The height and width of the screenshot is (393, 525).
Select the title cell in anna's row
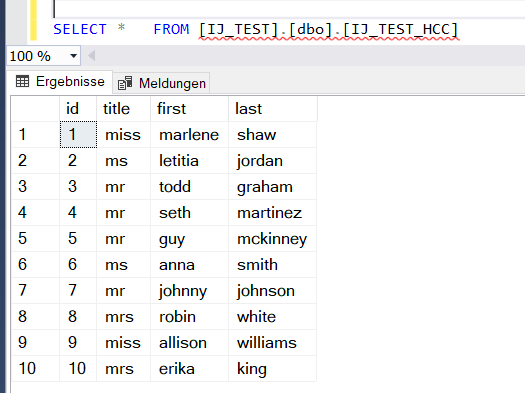pos(124,264)
